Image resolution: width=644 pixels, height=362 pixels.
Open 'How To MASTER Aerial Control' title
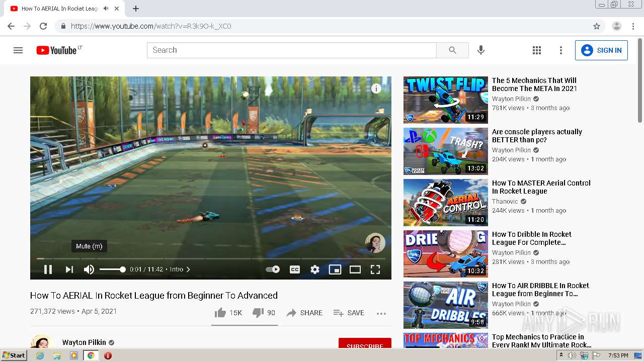[541, 187]
